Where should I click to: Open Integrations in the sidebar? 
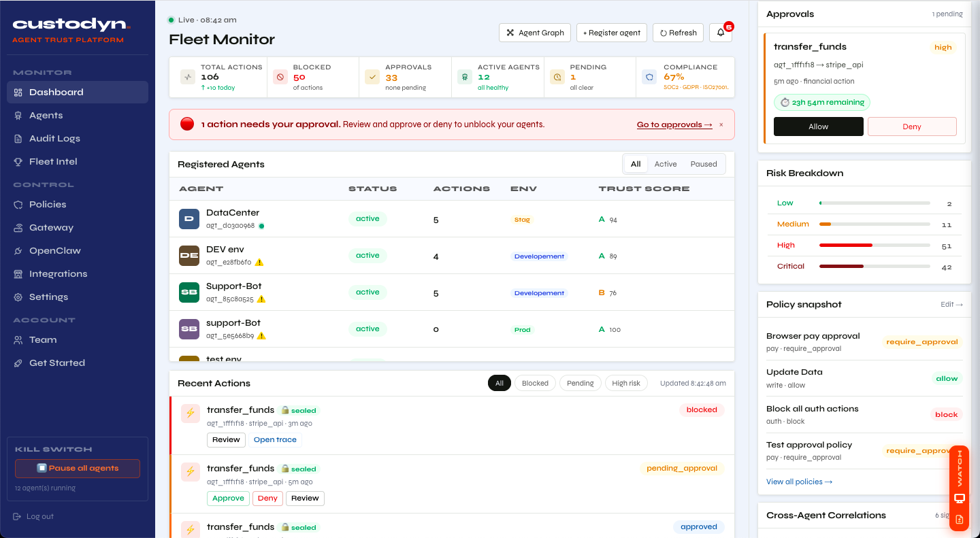pos(78,274)
